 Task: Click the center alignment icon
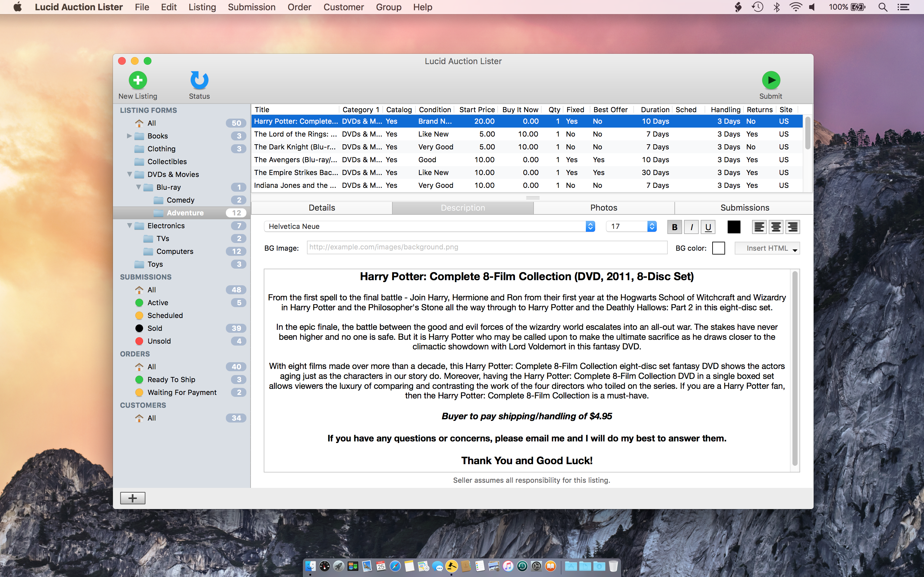pos(776,227)
